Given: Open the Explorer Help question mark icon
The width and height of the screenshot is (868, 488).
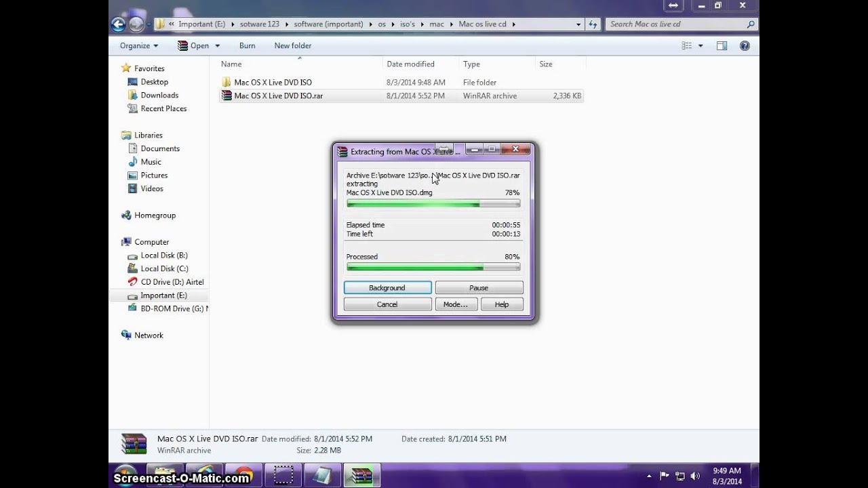Looking at the screenshot, I should [745, 45].
